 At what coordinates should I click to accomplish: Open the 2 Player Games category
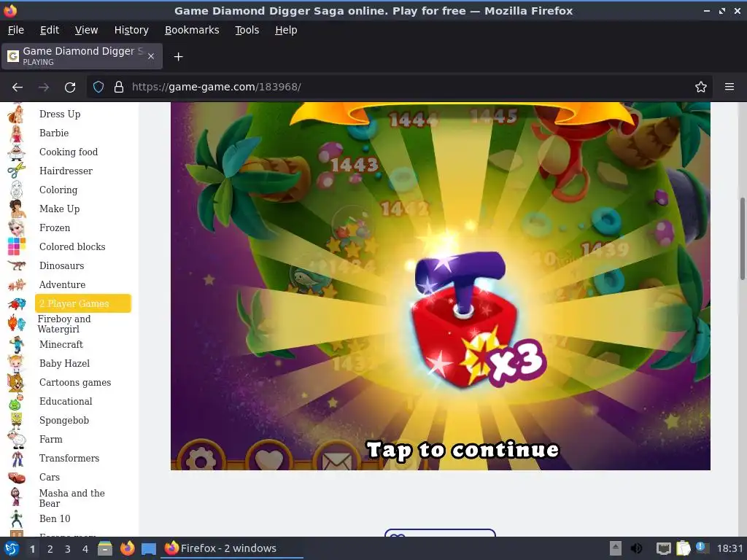[83, 303]
